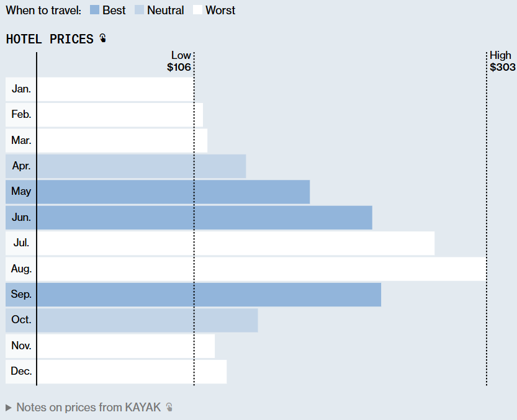This screenshot has height=420, width=517.
Task: Click the April neutral price bar
Action: 142,166
